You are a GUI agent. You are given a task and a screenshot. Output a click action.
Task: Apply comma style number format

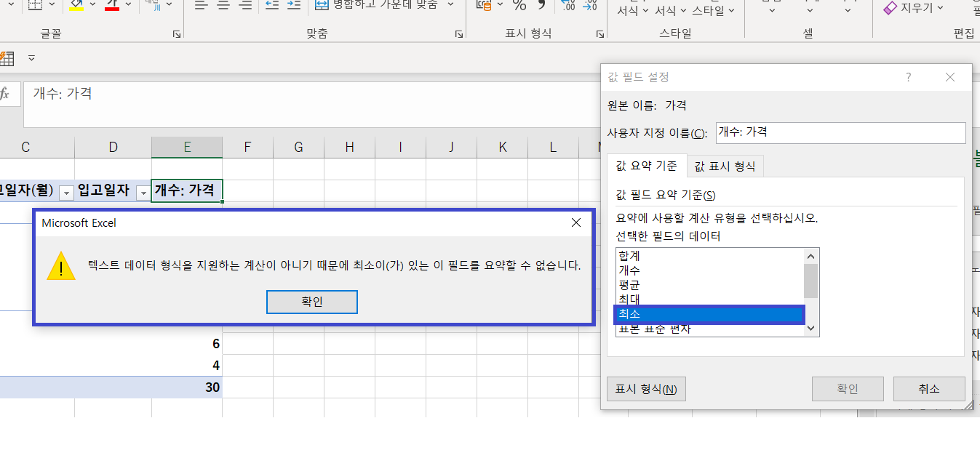pos(541,6)
